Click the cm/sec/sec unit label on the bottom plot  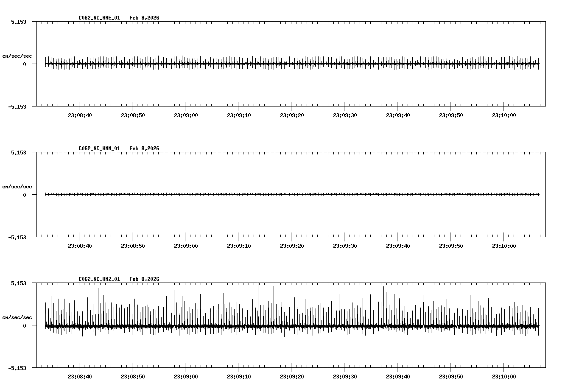point(17,316)
